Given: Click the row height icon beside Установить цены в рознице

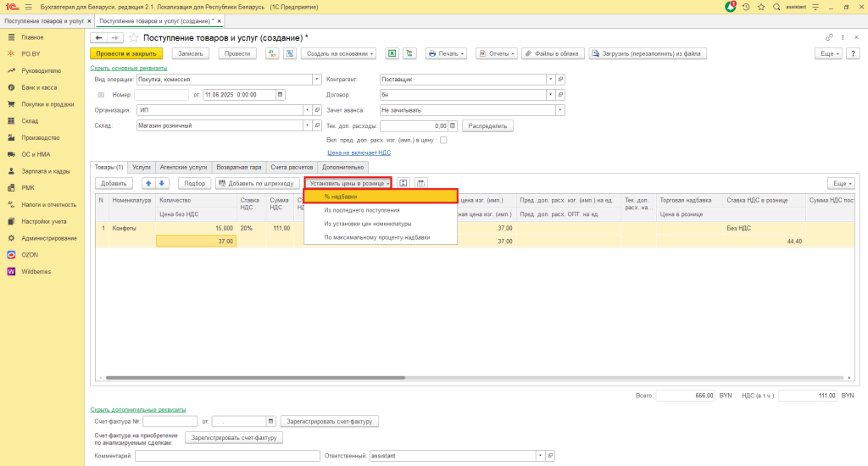Looking at the screenshot, I should [403, 183].
